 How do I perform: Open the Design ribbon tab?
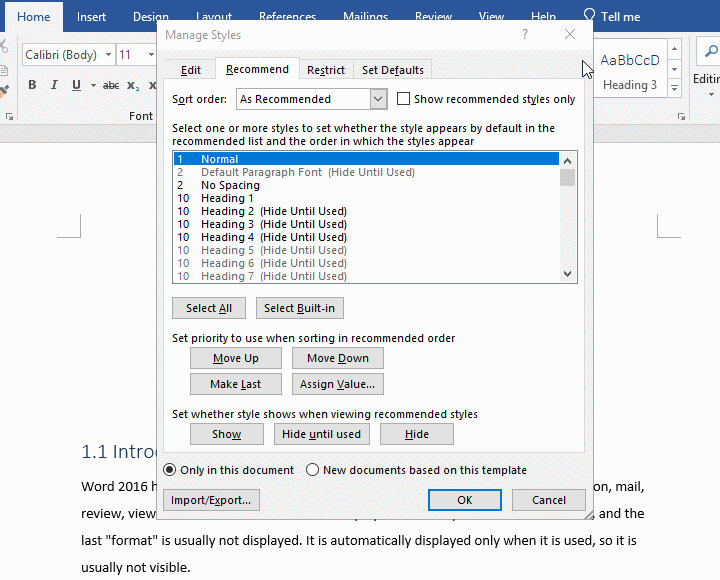click(x=151, y=17)
